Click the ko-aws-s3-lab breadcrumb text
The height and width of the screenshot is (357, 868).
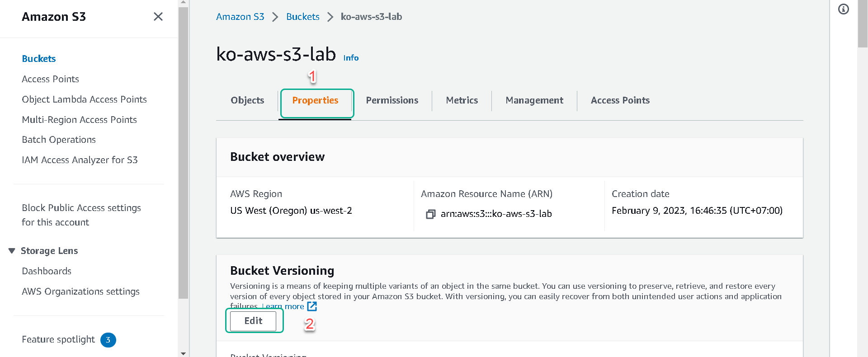(371, 17)
